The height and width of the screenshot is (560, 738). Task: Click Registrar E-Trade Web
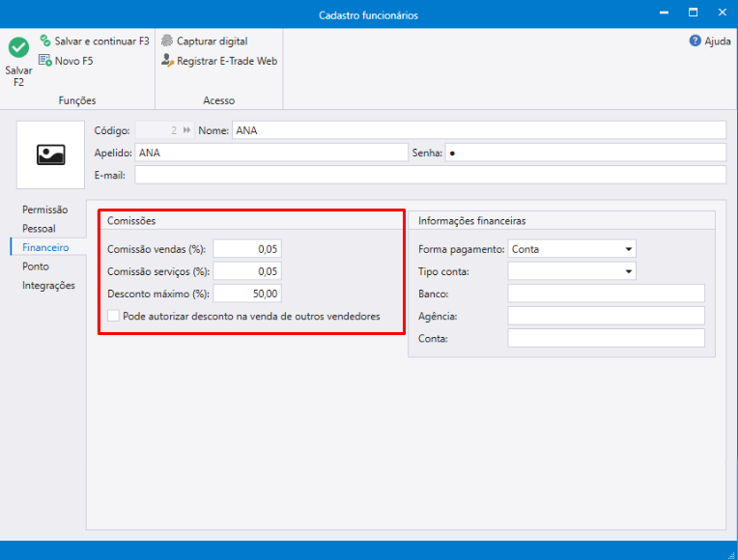[219, 61]
